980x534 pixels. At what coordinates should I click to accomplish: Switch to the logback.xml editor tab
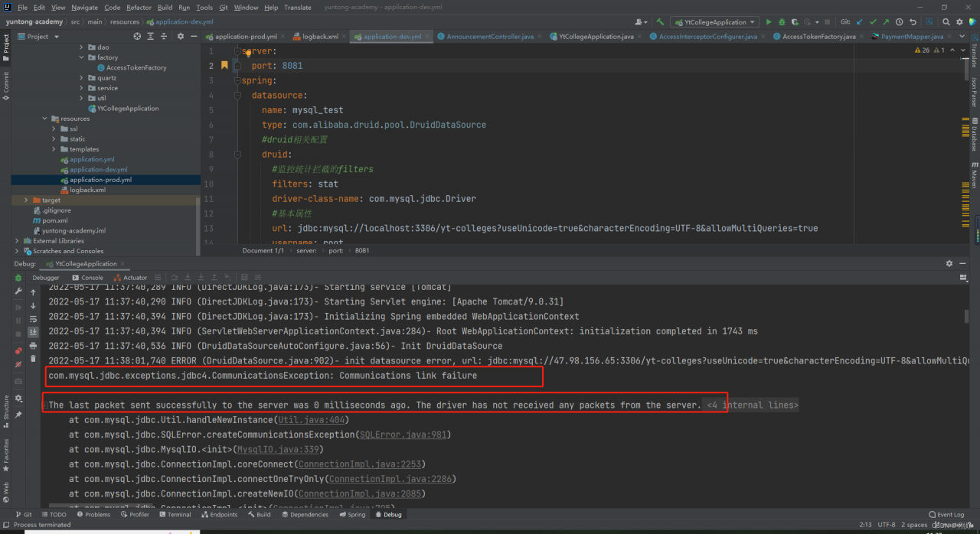319,37
